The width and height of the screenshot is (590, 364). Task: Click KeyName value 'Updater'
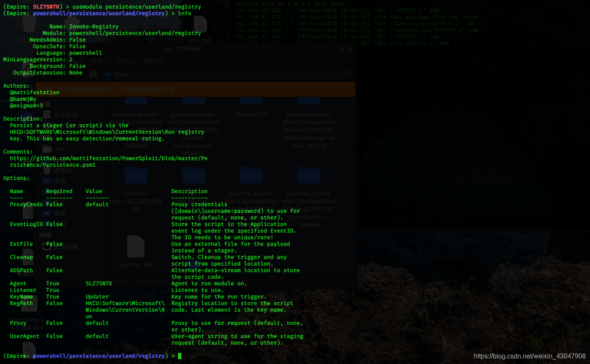pyautogui.click(x=97, y=296)
